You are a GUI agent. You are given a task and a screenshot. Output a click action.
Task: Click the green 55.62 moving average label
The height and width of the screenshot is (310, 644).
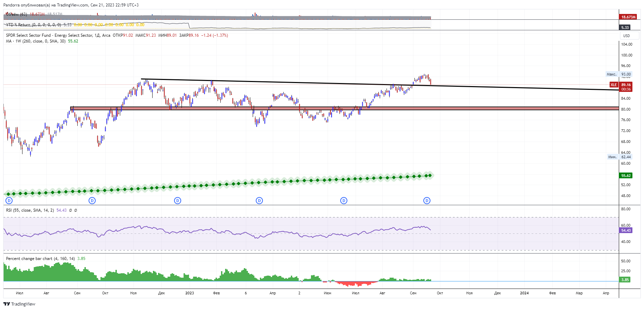626,176
